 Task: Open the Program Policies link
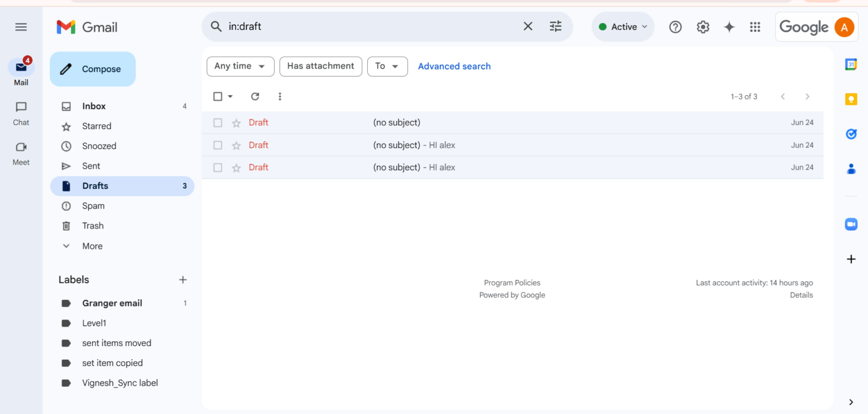pyautogui.click(x=512, y=282)
